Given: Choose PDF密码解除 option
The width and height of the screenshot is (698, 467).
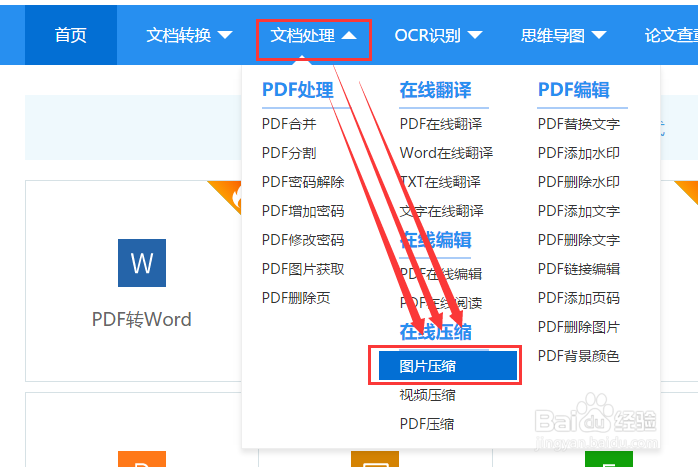Looking at the screenshot, I should [x=303, y=182].
